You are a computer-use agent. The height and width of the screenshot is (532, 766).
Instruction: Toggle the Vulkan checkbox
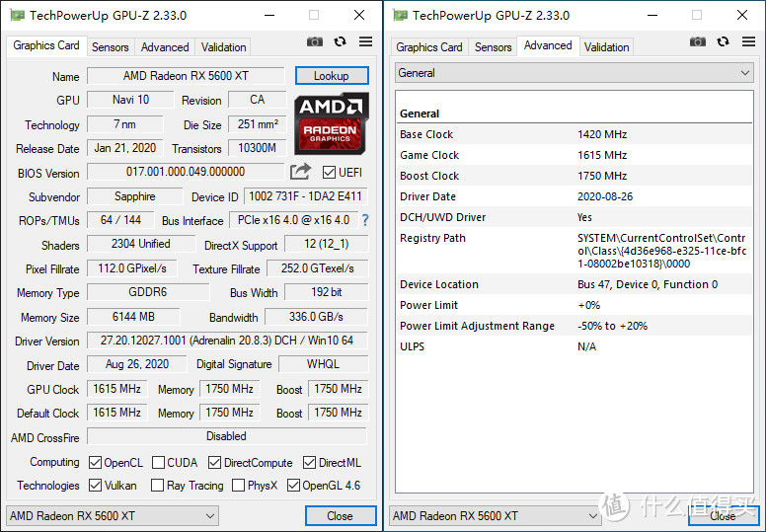96,485
